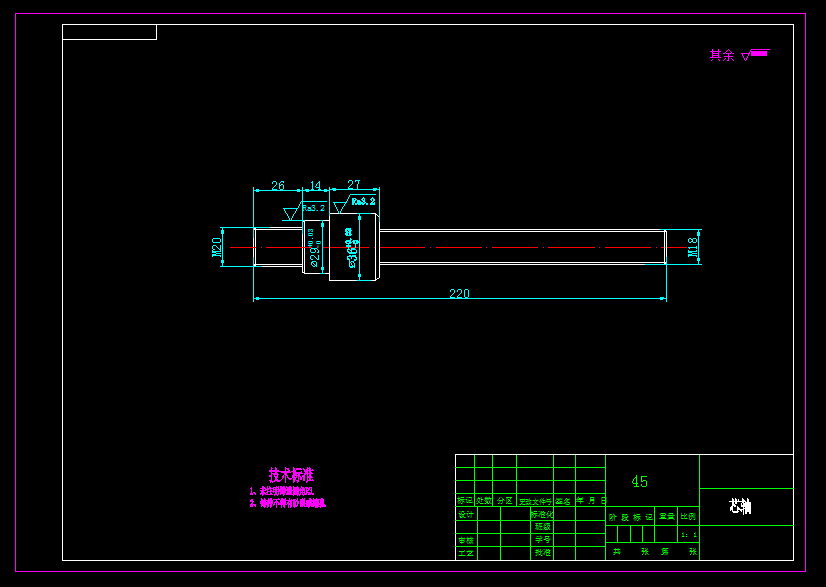The width and height of the screenshot is (826, 587).
Task: Pick the "M18" thread callout
Action: click(x=693, y=247)
